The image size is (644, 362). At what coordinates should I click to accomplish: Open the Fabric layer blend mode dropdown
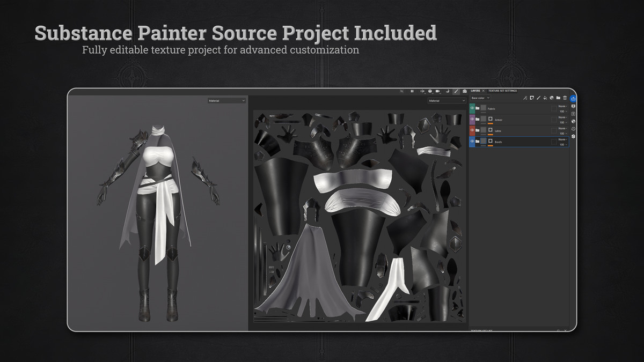tap(562, 106)
